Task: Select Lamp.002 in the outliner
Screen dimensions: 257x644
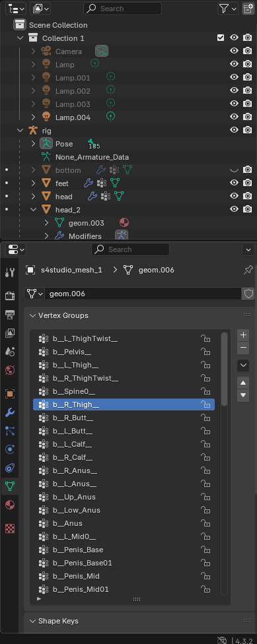Action: point(73,91)
